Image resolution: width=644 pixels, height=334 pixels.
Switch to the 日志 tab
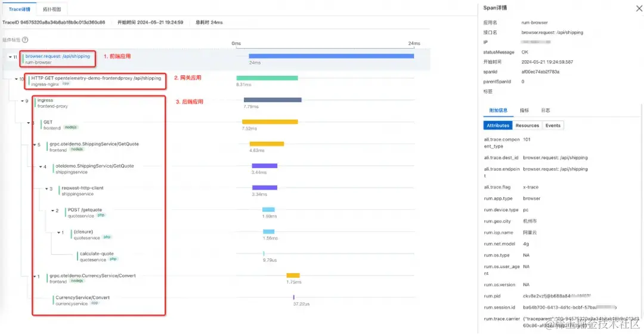tap(546, 110)
